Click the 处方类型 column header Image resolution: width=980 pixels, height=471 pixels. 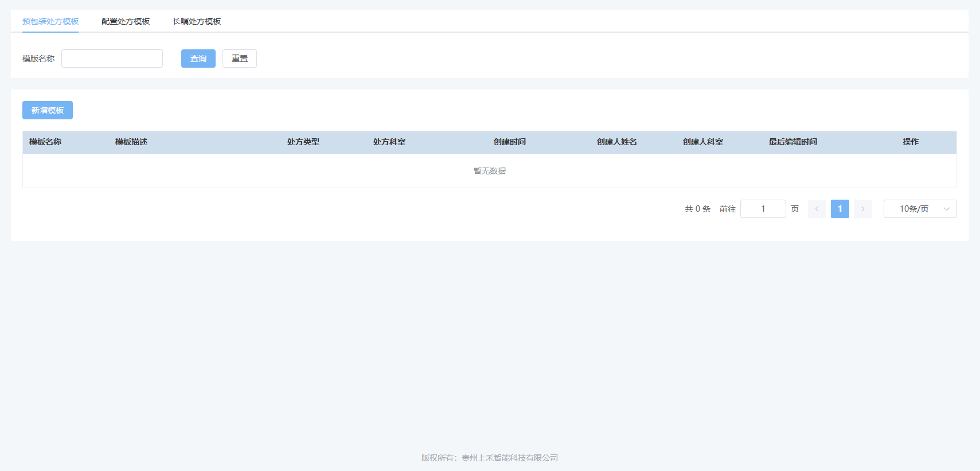tap(303, 142)
